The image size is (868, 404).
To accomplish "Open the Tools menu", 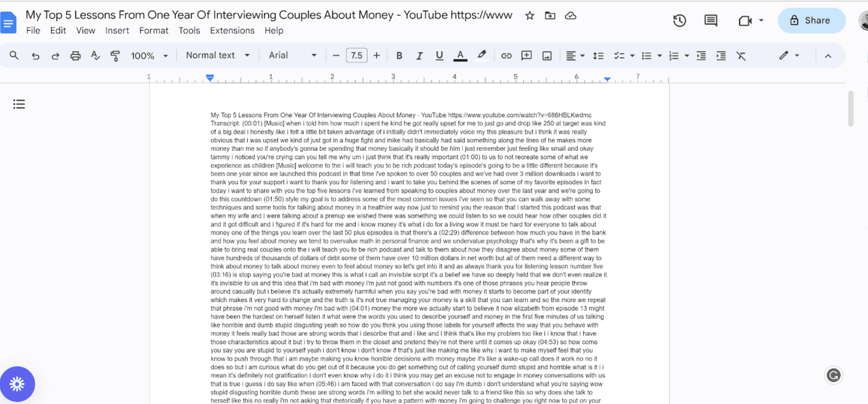I will (189, 31).
